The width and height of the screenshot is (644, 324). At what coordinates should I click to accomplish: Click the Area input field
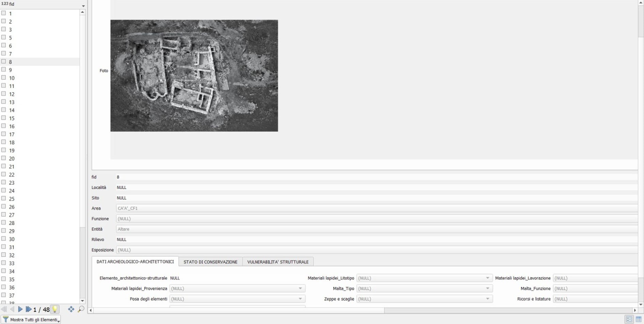pos(375,208)
